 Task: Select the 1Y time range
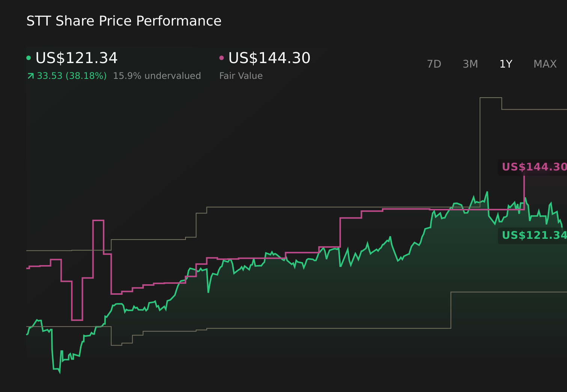point(506,64)
